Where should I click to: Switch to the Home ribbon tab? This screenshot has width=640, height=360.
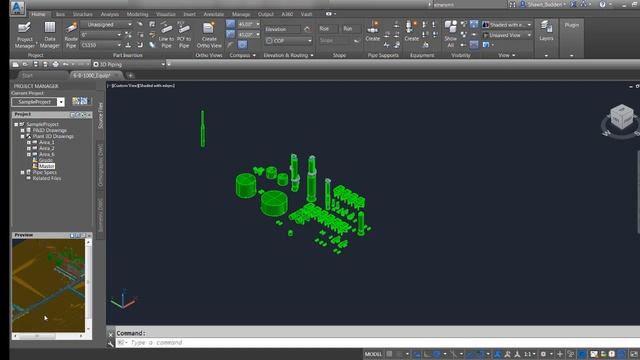(38, 14)
